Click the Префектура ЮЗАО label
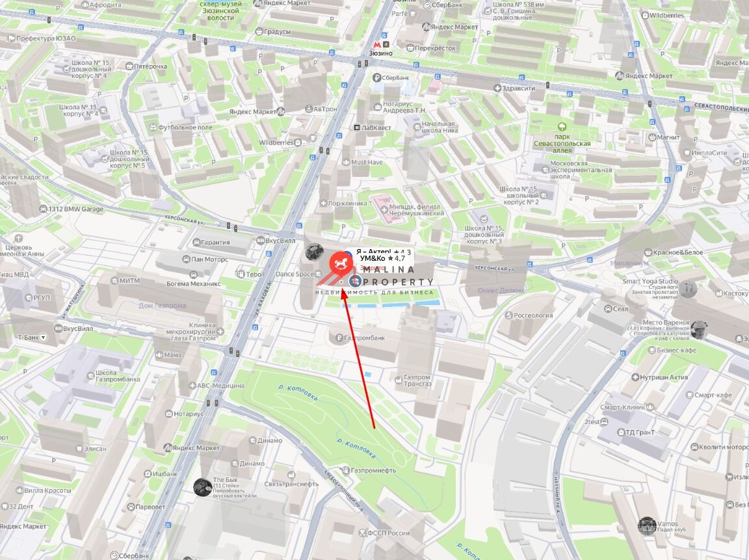 click(46, 38)
